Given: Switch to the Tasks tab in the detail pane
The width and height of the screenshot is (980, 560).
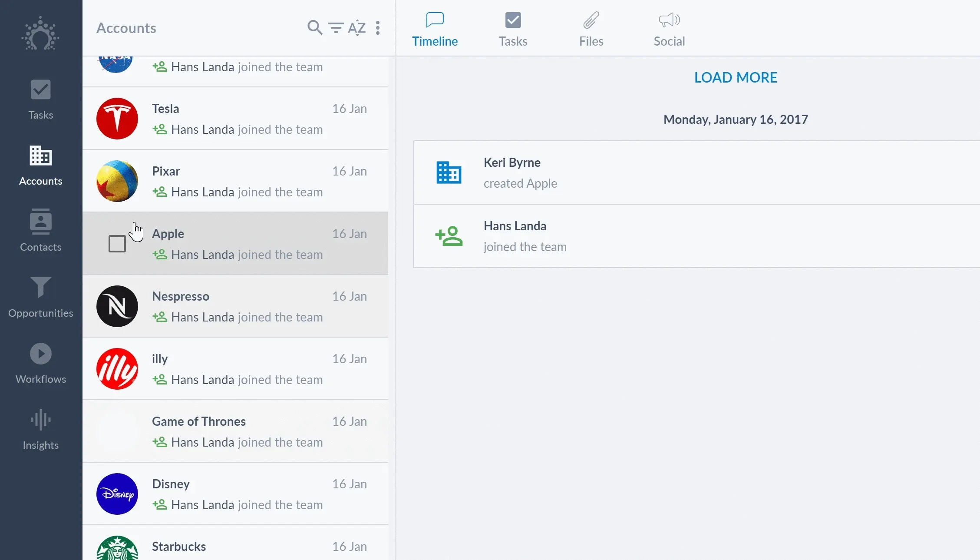Looking at the screenshot, I should click(513, 30).
